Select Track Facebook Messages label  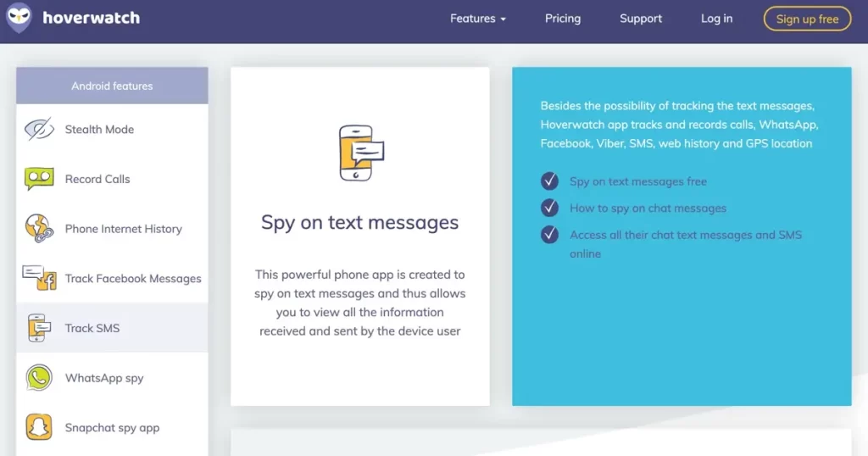point(133,278)
